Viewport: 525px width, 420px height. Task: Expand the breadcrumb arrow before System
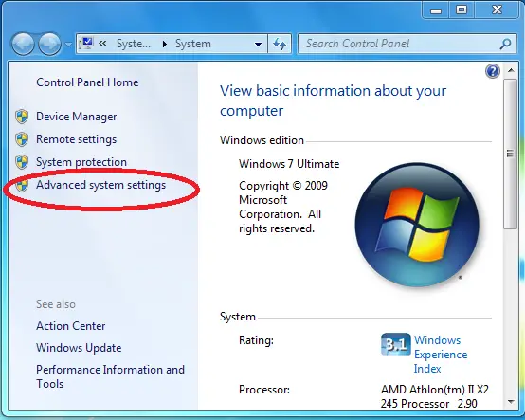click(x=164, y=44)
